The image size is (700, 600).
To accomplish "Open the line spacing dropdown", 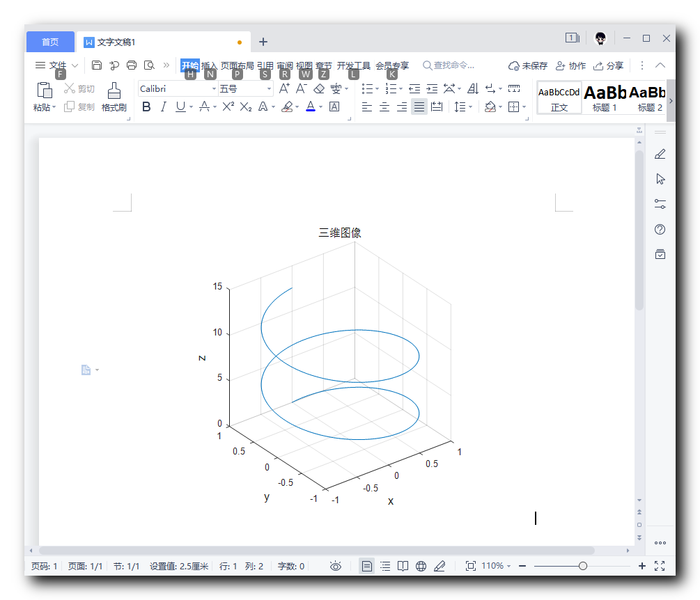I will click(462, 106).
